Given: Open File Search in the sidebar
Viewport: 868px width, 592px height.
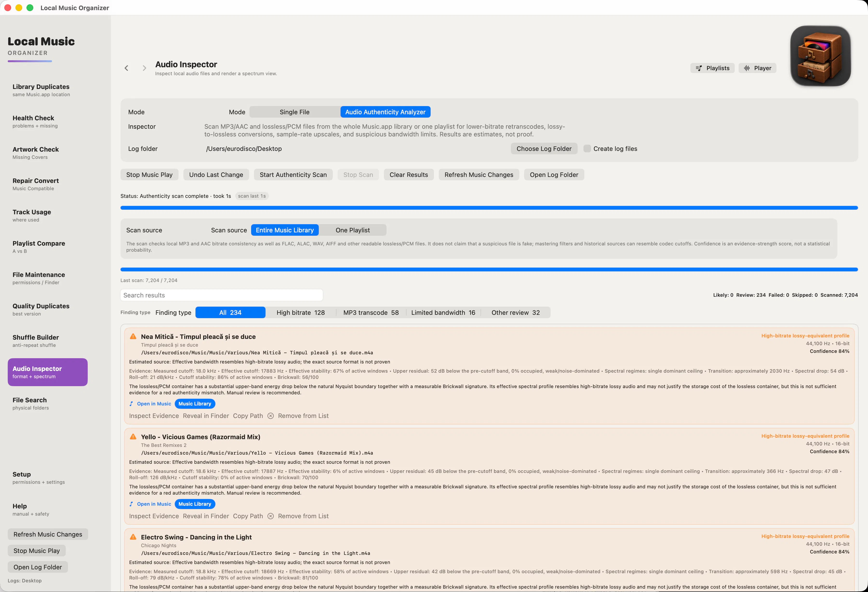Looking at the screenshot, I should pos(48,403).
